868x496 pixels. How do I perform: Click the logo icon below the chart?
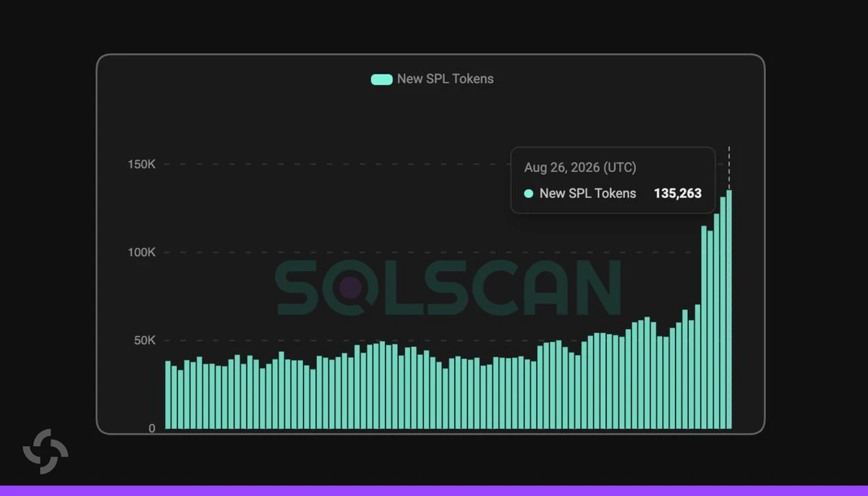[45, 451]
